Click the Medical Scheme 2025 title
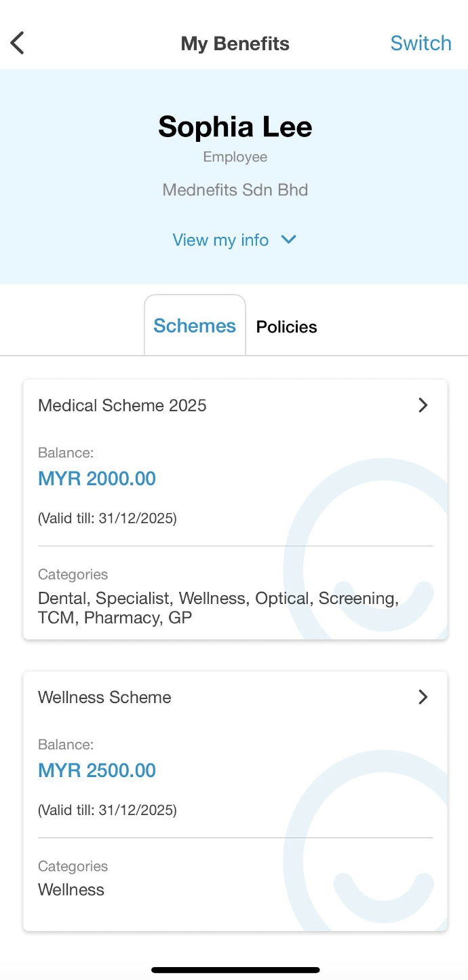Screen dimensions: 468x980 122,406
